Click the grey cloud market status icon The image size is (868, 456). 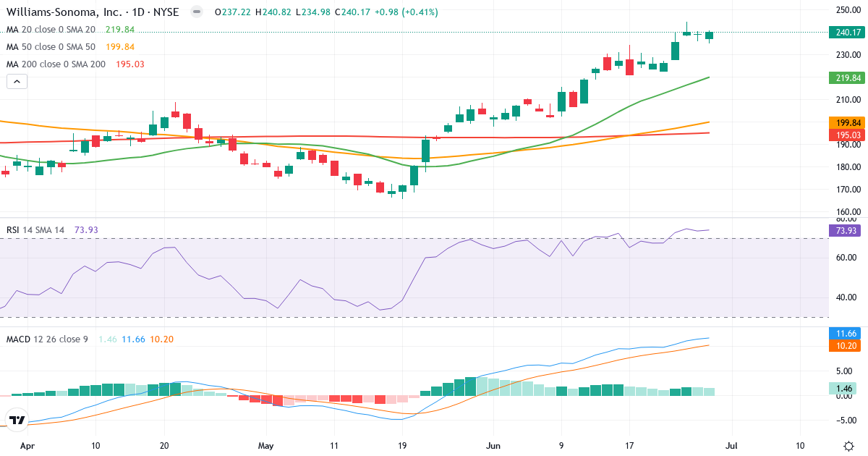(x=196, y=12)
